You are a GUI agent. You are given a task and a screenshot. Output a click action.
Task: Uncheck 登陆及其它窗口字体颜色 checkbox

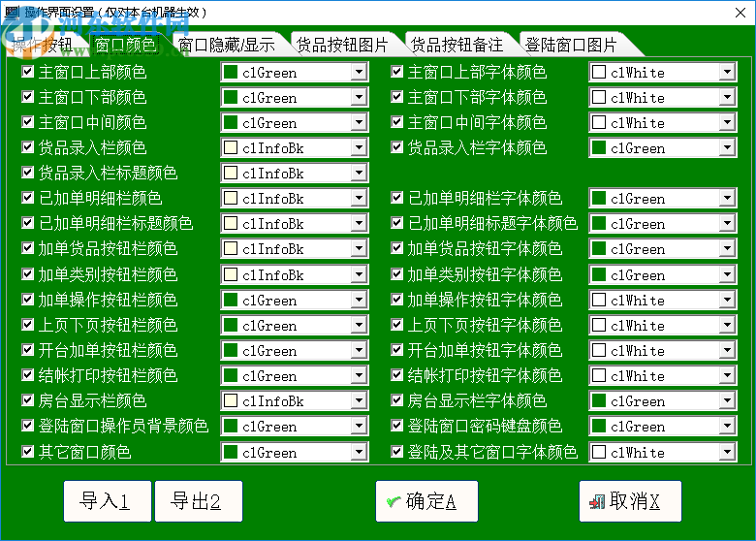(396, 452)
